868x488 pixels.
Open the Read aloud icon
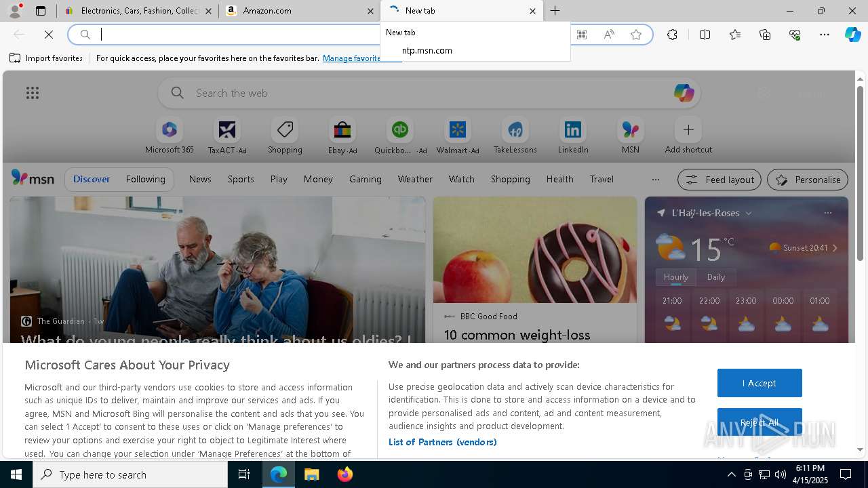[x=609, y=35]
